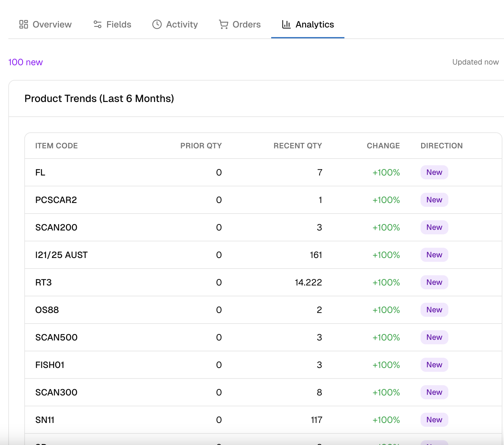Click the Fields sliders icon
Viewport: 504px width, 445px height.
98,25
